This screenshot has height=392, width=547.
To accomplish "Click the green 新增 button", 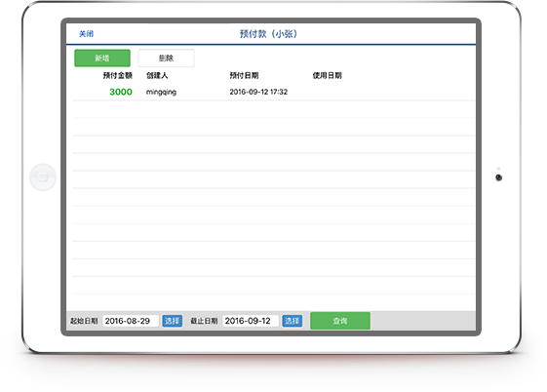I will click(x=102, y=58).
